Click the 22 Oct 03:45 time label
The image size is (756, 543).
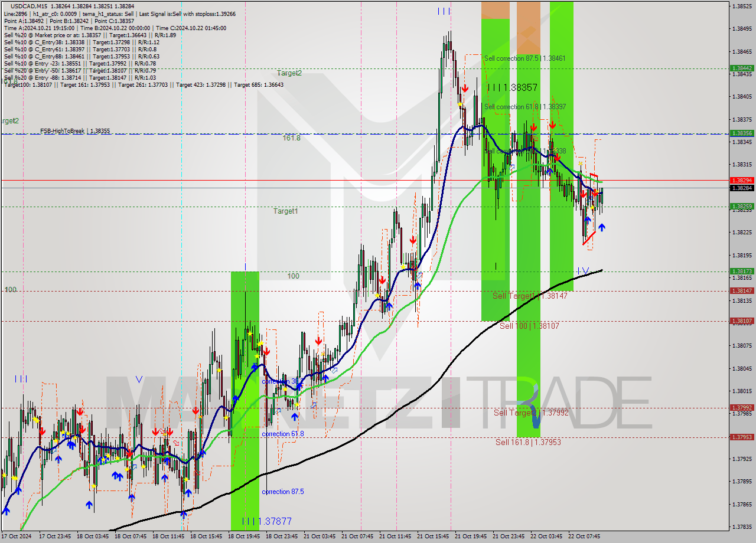pos(546,537)
